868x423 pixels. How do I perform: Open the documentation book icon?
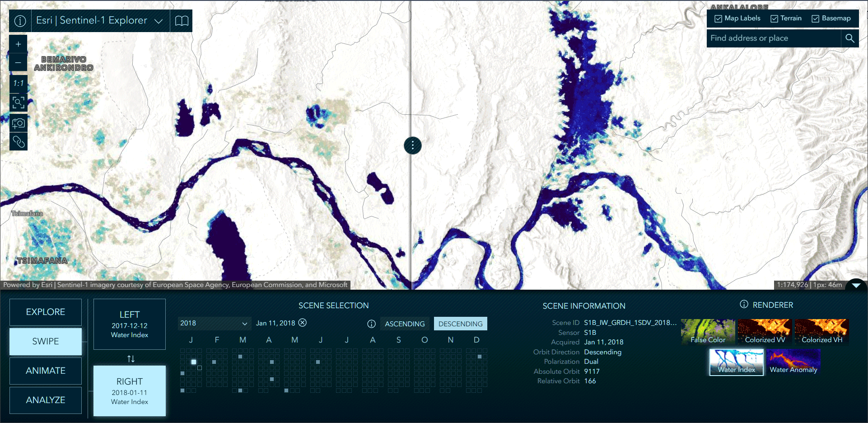point(182,21)
